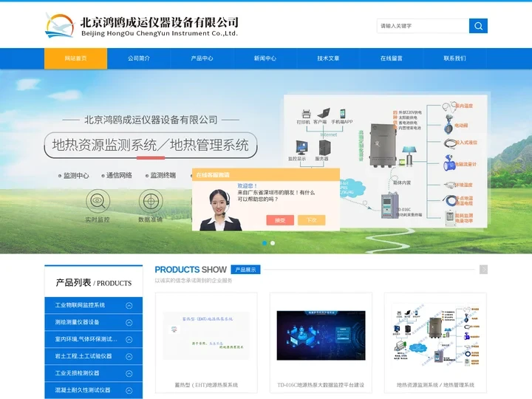The image size is (532, 399).
Task: Expand 岩土工程,土工试验仪器 category arrow
Action: pos(129,357)
